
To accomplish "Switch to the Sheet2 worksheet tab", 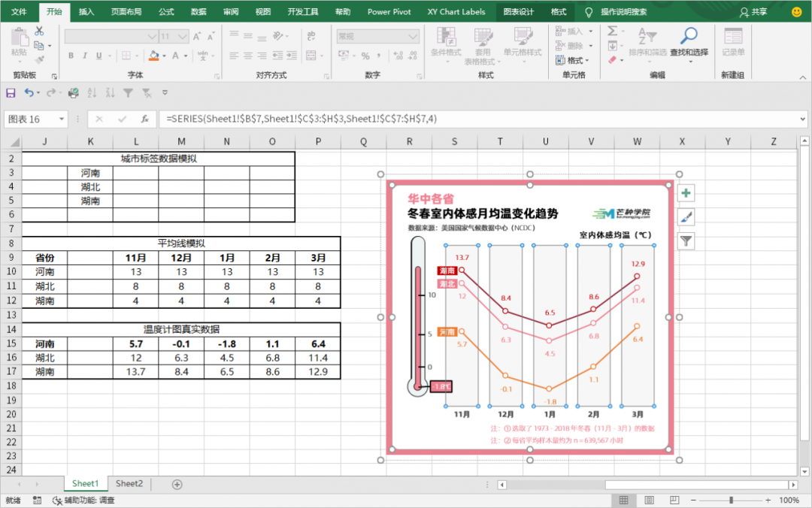I will coord(129,484).
